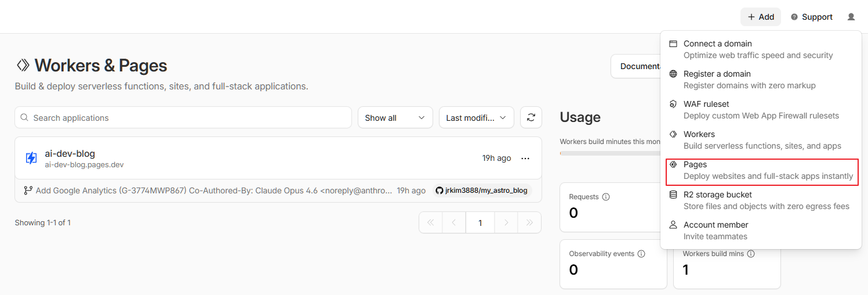Go to previous page arrow

[454, 222]
